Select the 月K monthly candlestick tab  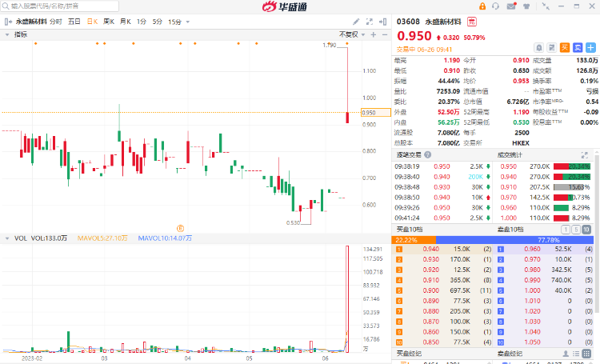[x=125, y=22]
